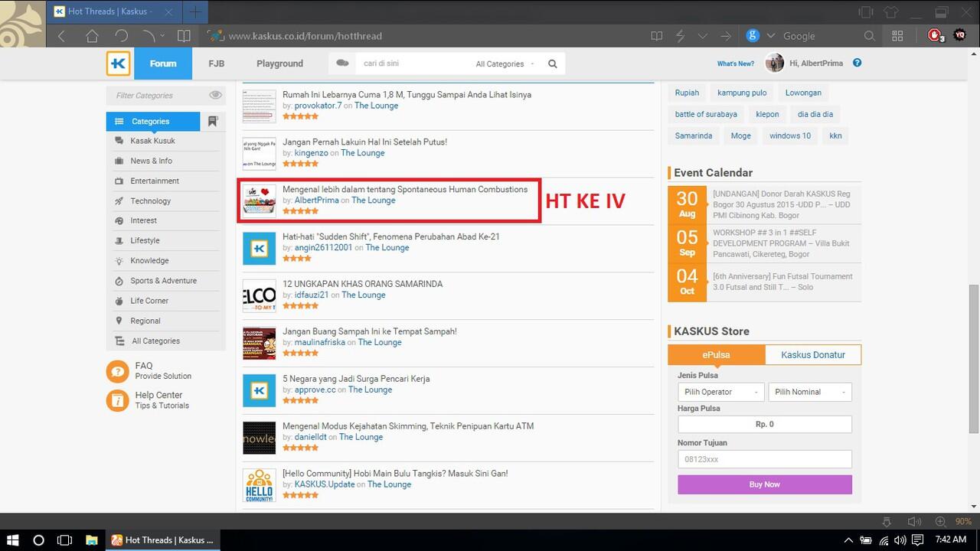Open thread about Spontaneous Human Combustions
The image size is (980, 551).
[x=405, y=189]
